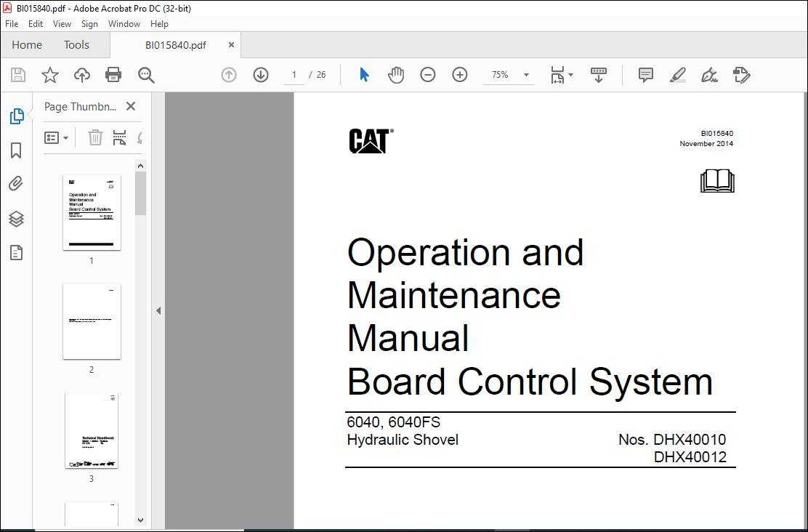Zoom out with minus icon
808x532 pixels.
(x=428, y=76)
